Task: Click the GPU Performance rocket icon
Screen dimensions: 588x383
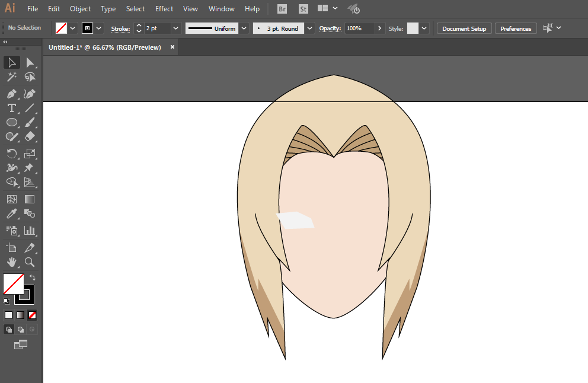Action: pos(353,9)
